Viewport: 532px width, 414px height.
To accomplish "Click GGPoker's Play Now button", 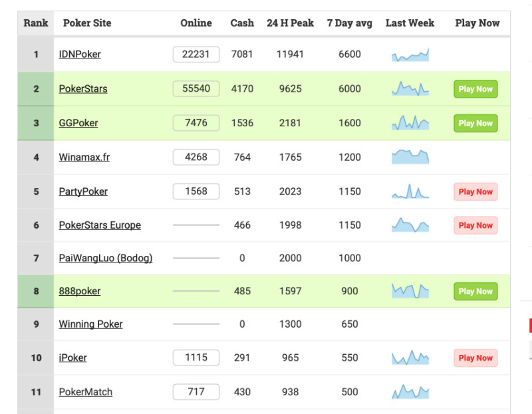I will tap(475, 123).
